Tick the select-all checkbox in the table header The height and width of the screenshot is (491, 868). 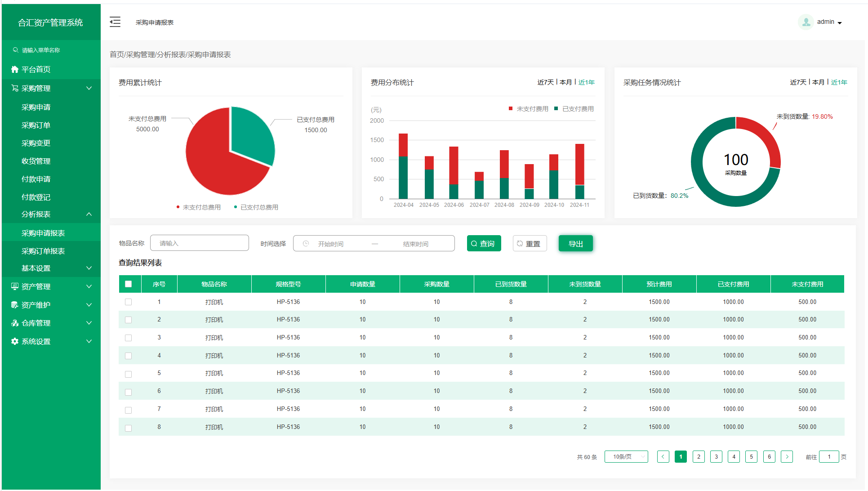(x=129, y=284)
